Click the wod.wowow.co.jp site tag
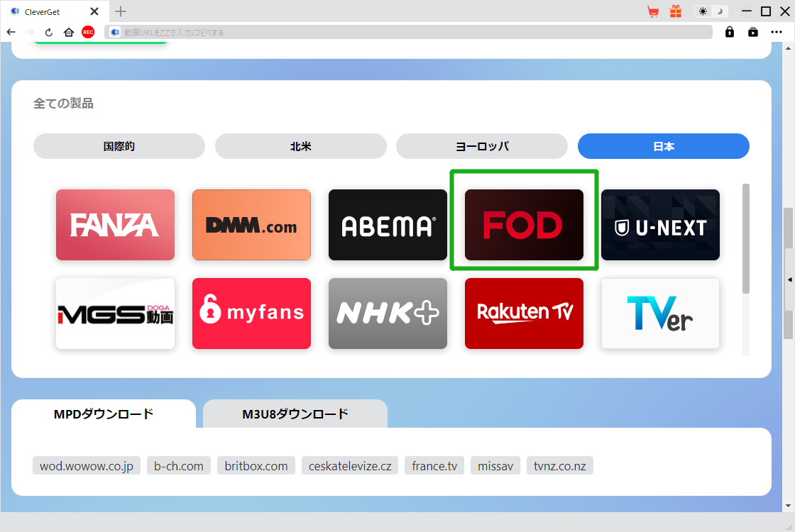The height and width of the screenshot is (532, 795). coord(86,465)
